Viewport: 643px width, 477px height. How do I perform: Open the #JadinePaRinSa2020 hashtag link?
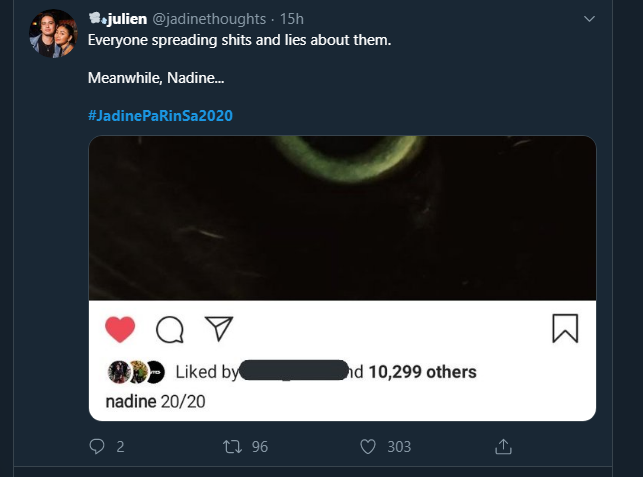[x=160, y=115]
